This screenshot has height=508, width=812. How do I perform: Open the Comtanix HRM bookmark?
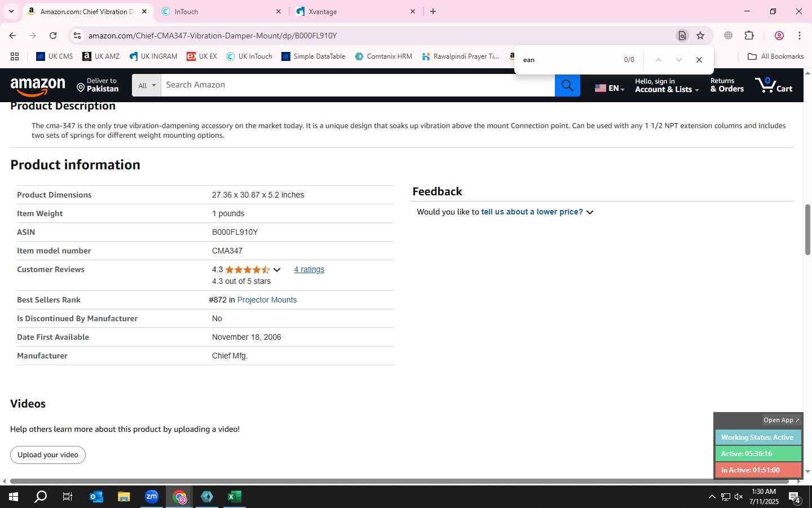click(383, 56)
